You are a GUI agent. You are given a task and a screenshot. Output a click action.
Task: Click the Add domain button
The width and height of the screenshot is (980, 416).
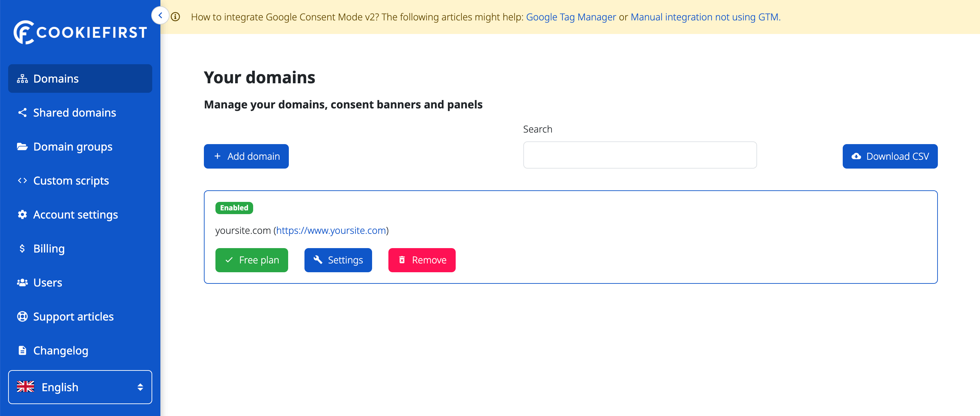[246, 156]
